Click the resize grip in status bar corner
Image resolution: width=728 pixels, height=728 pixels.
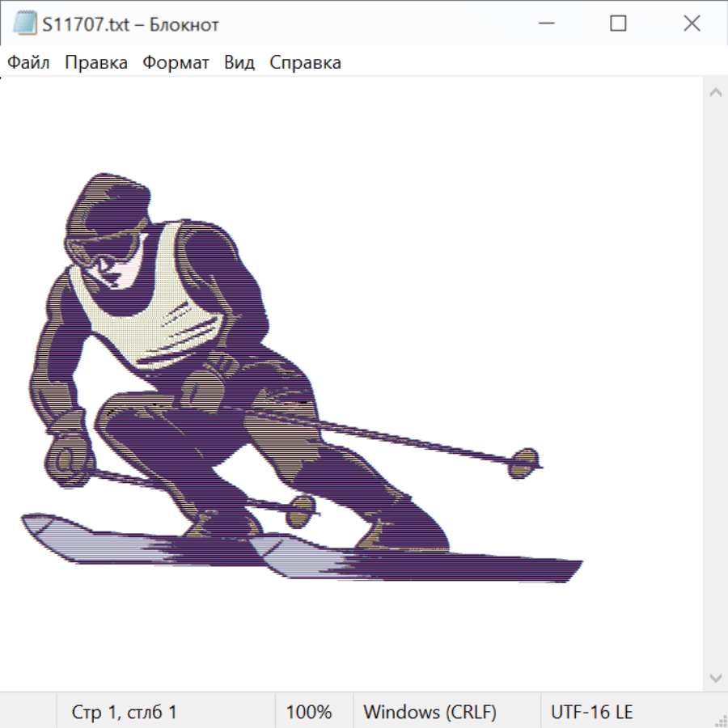coord(720,720)
